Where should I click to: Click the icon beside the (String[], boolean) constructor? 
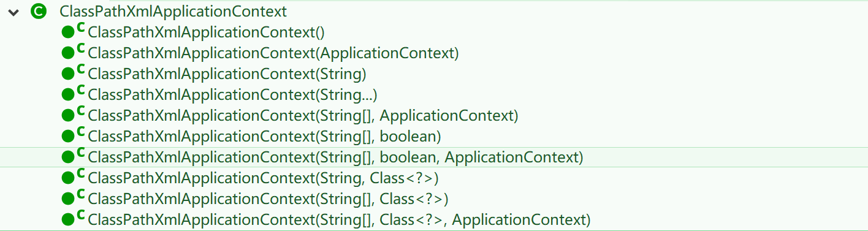73,136
